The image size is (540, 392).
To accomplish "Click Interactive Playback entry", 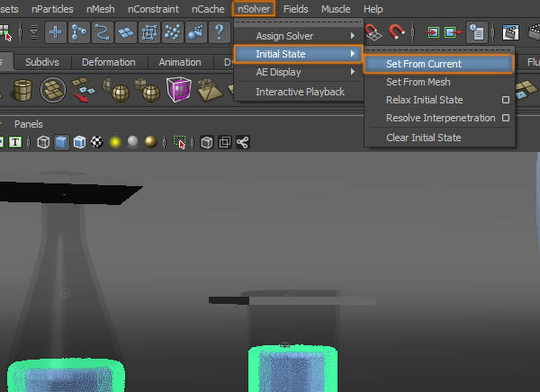I will coord(300,92).
